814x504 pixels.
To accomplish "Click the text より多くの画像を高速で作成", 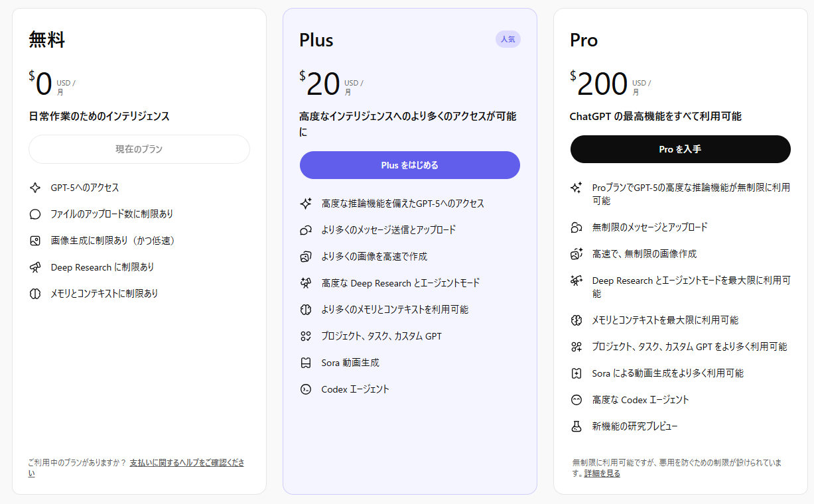I will click(x=374, y=257).
